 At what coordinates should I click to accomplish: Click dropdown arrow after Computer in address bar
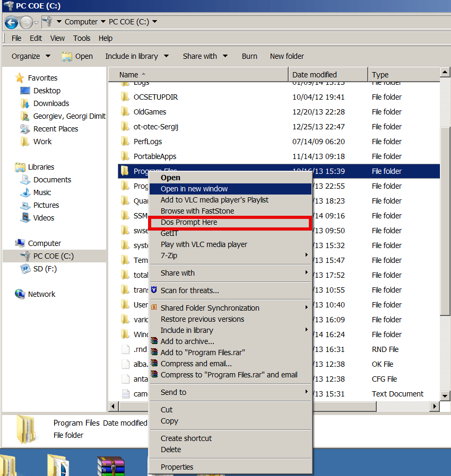(103, 22)
